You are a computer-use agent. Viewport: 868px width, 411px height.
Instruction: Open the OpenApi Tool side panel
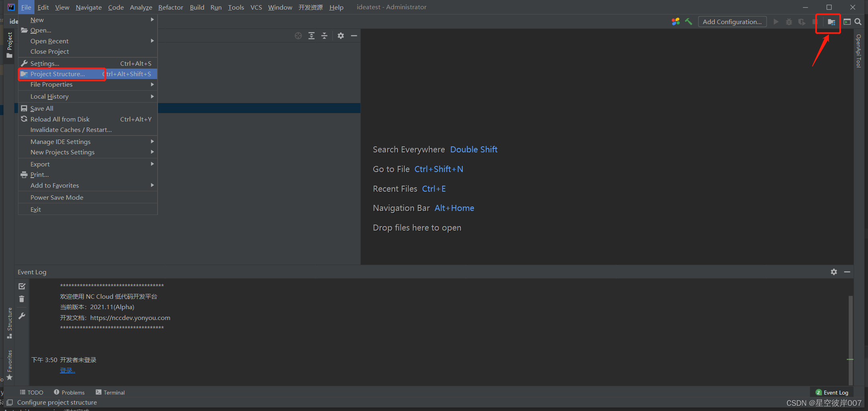[x=858, y=51]
